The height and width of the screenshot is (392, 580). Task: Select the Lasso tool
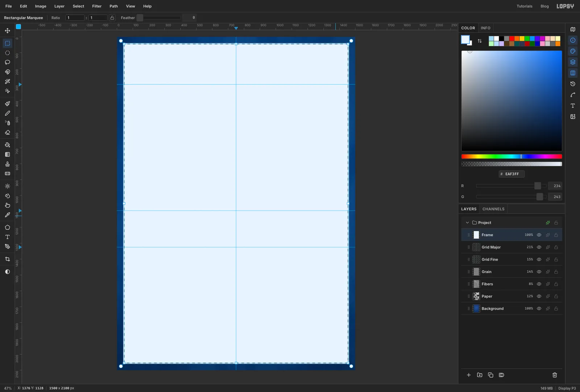point(7,62)
